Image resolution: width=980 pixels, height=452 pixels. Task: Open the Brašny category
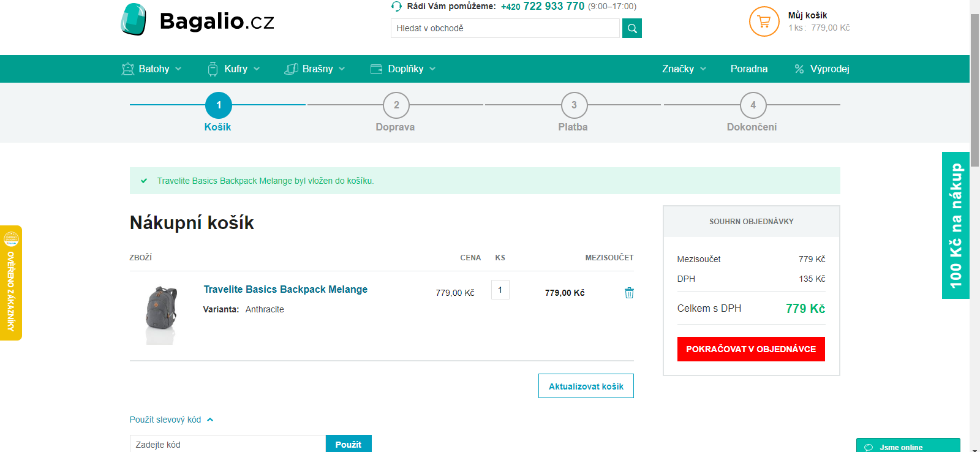318,69
